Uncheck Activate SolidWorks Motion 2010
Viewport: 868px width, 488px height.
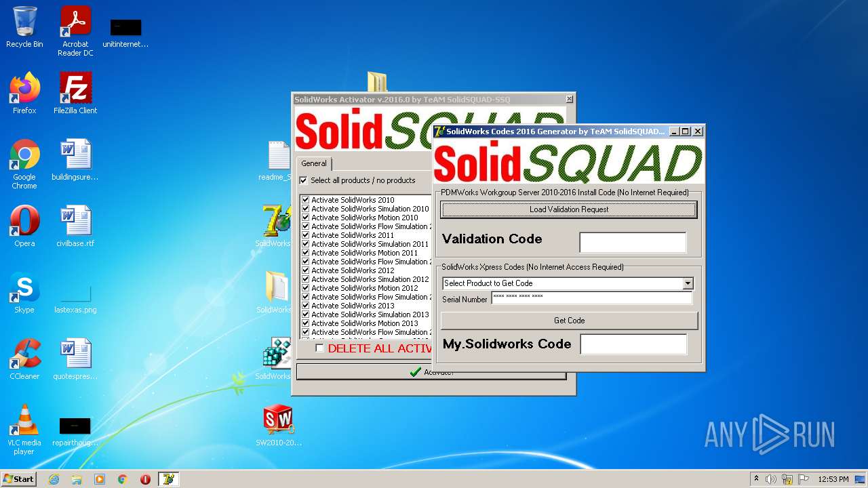306,218
